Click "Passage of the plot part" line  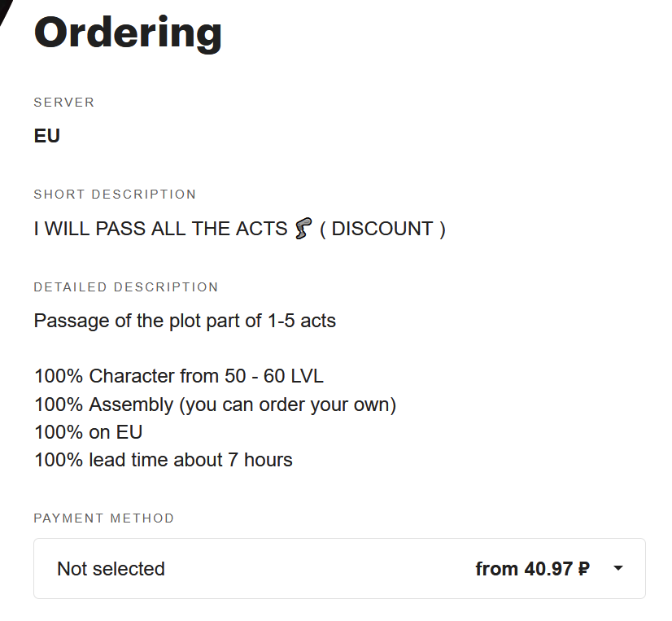[x=185, y=321]
